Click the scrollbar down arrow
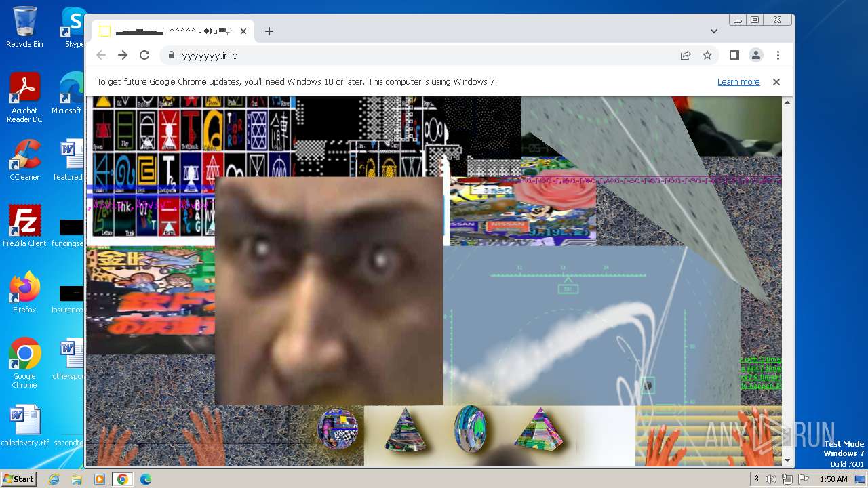Image resolution: width=868 pixels, height=488 pixels. (x=787, y=461)
